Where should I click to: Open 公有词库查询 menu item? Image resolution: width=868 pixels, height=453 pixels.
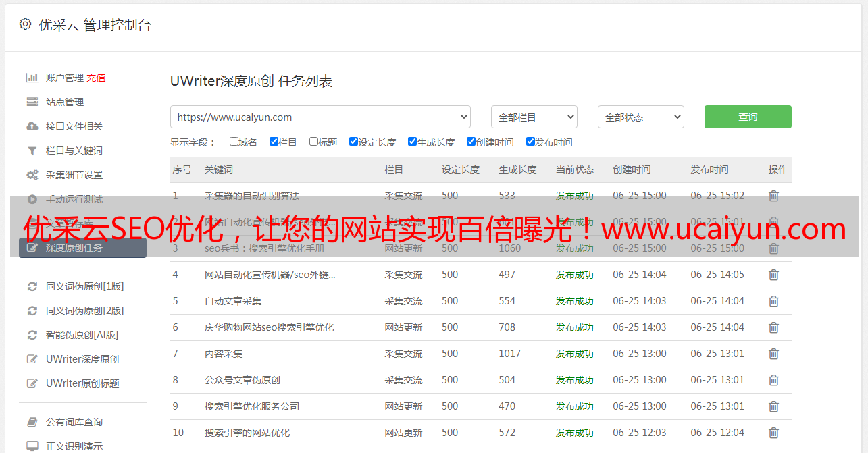(x=74, y=422)
